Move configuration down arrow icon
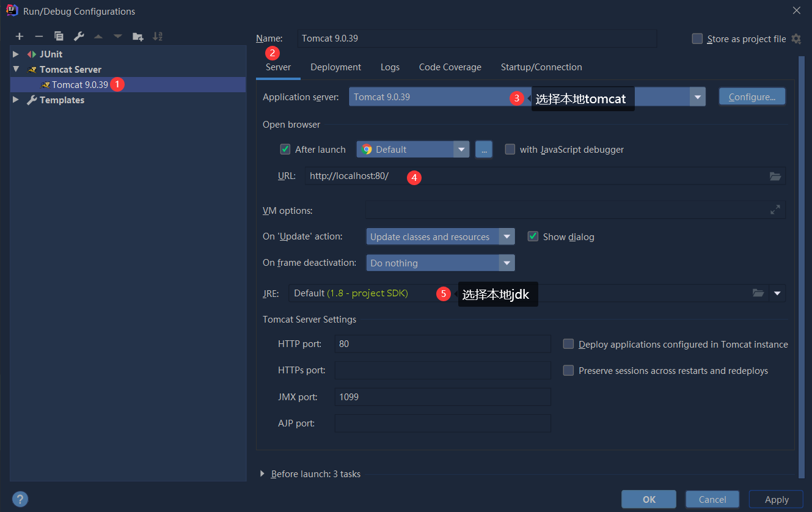812x512 pixels. pos(117,37)
